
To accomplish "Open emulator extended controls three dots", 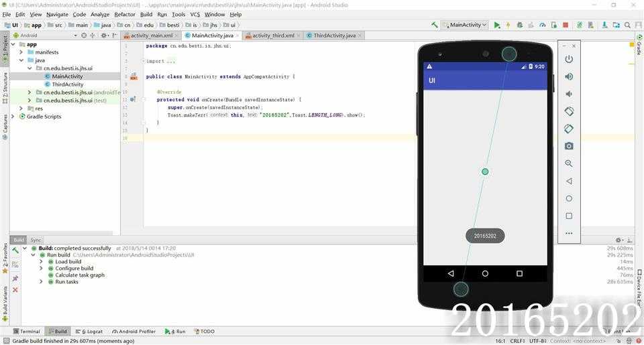I will tap(569, 233).
